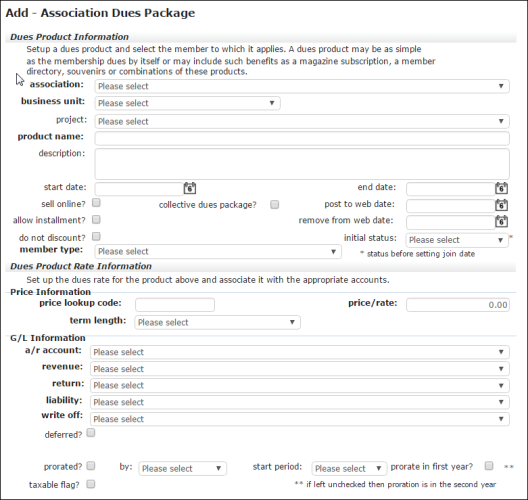This screenshot has width=528, height=500.
Task: Focus the price lookup code field
Action: [x=175, y=305]
